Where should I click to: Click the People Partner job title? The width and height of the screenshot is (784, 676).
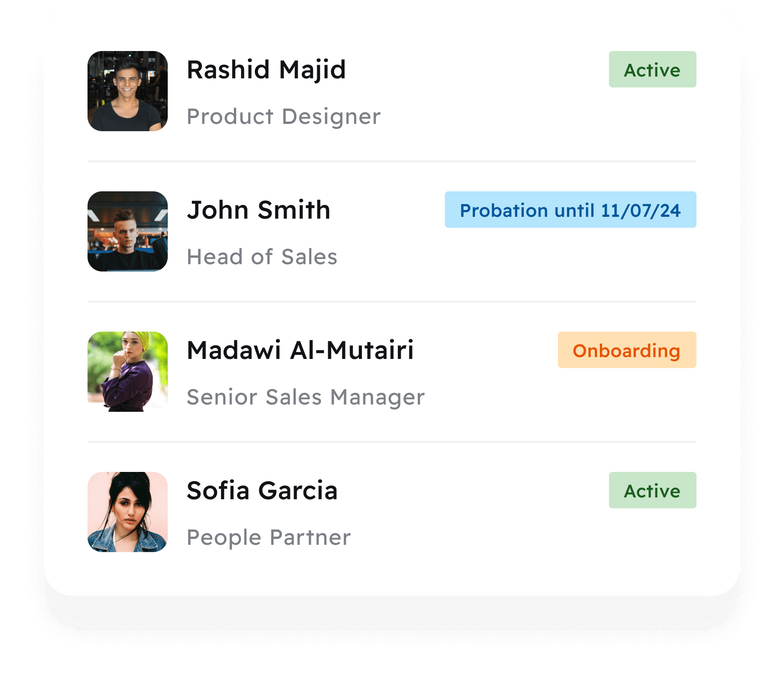pyautogui.click(x=268, y=538)
